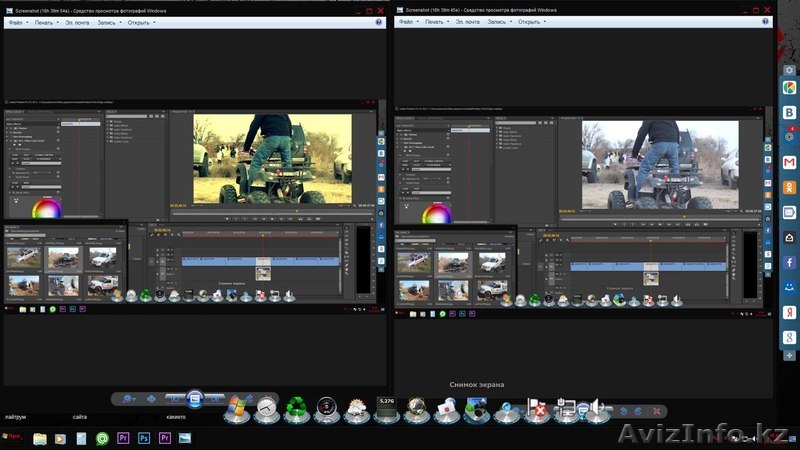Click help icon in left photo viewer
The height and width of the screenshot is (450, 800).
378,21
